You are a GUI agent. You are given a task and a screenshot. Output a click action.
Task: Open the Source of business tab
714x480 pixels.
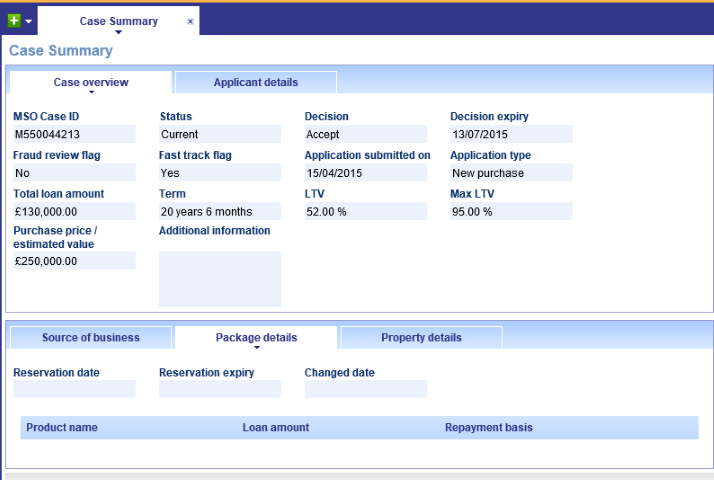pyautogui.click(x=90, y=337)
